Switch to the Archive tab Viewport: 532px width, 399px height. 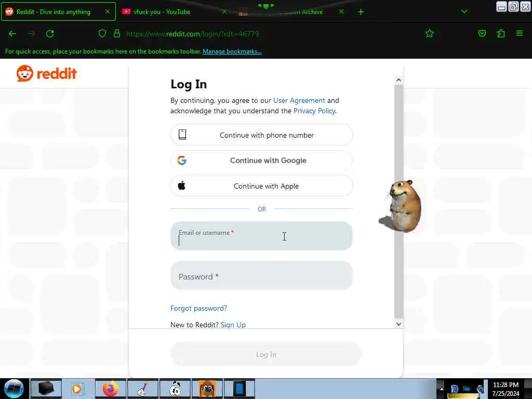[292, 11]
